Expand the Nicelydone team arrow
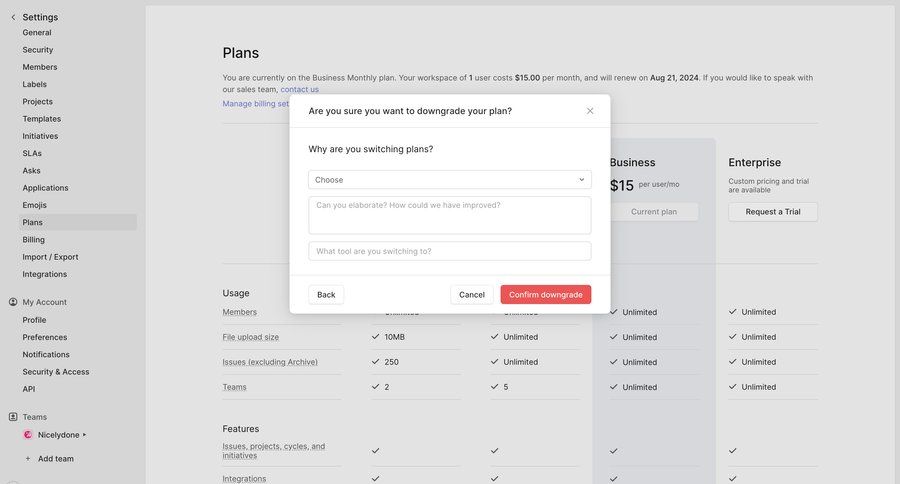Viewport: 900px width, 484px height. click(x=85, y=435)
